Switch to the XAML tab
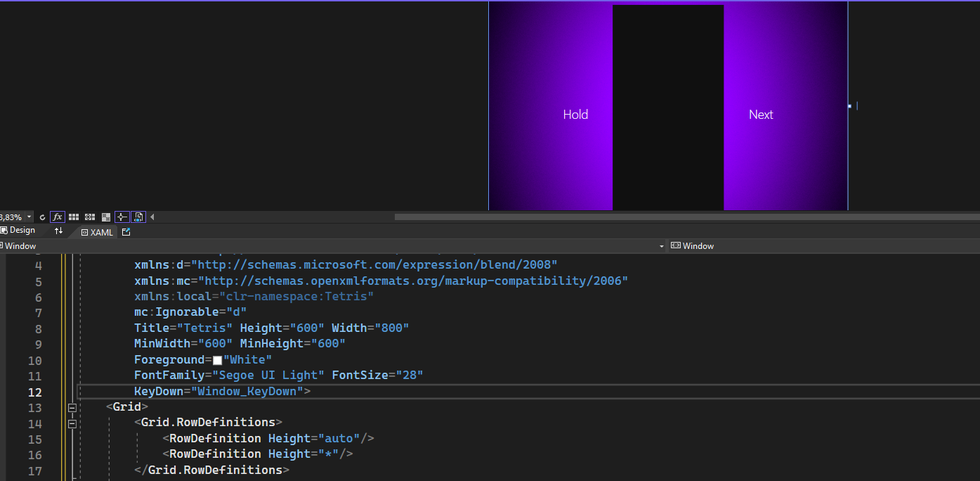The image size is (980, 481). (x=96, y=232)
